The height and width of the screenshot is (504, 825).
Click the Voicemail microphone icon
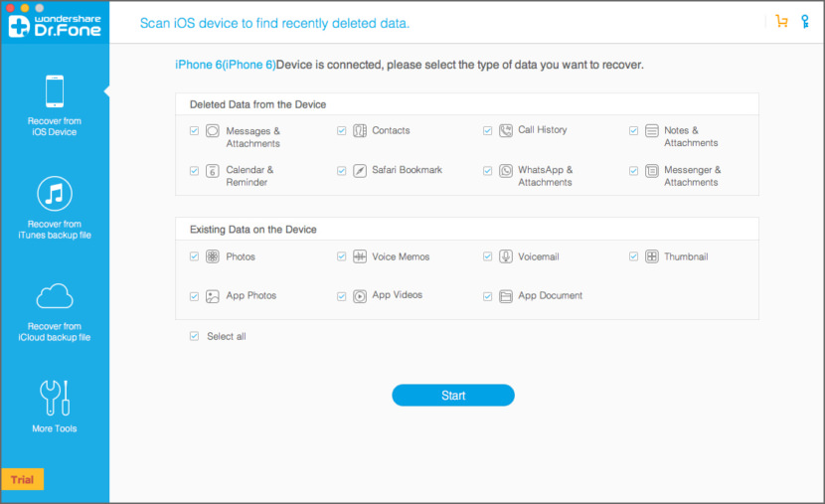(x=506, y=256)
